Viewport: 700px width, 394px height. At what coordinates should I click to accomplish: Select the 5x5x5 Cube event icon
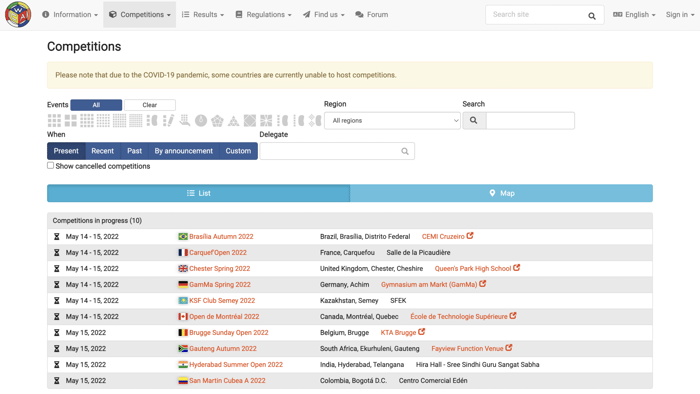[x=103, y=120]
